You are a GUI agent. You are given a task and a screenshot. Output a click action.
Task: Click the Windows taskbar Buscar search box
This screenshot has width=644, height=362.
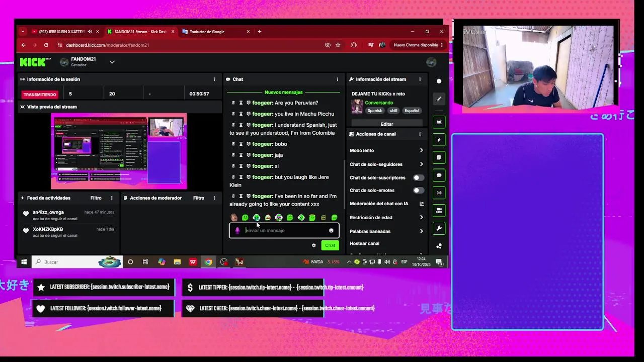pyautogui.click(x=77, y=262)
